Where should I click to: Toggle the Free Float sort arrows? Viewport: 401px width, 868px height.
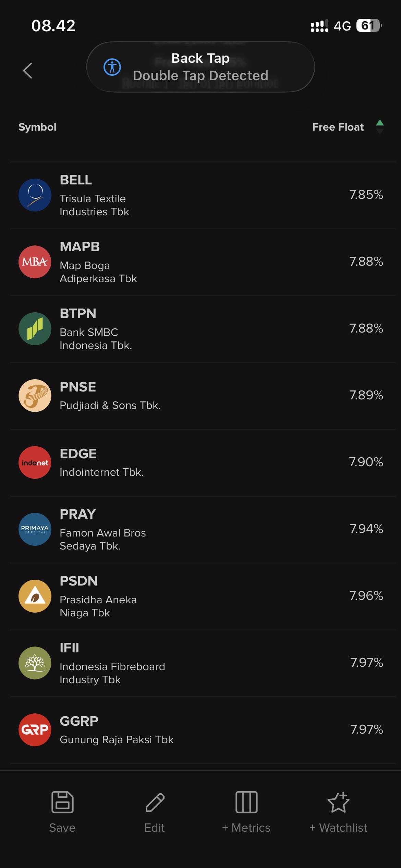(380, 127)
